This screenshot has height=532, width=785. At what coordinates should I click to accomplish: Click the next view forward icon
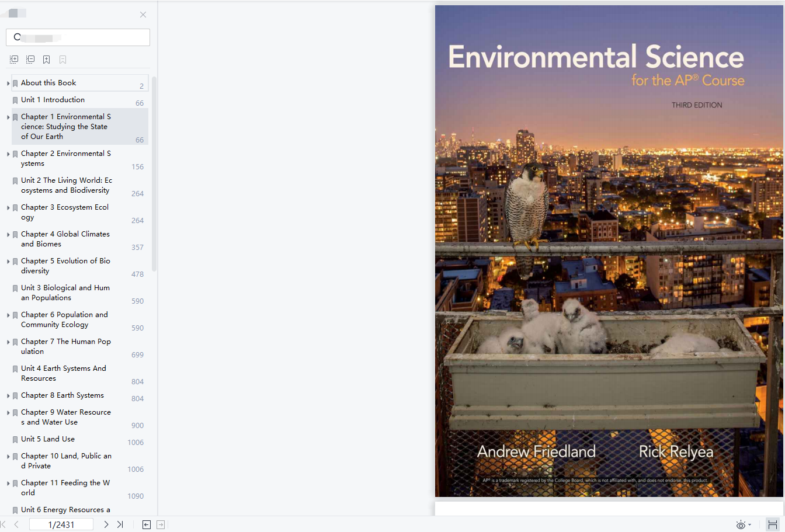click(x=161, y=524)
